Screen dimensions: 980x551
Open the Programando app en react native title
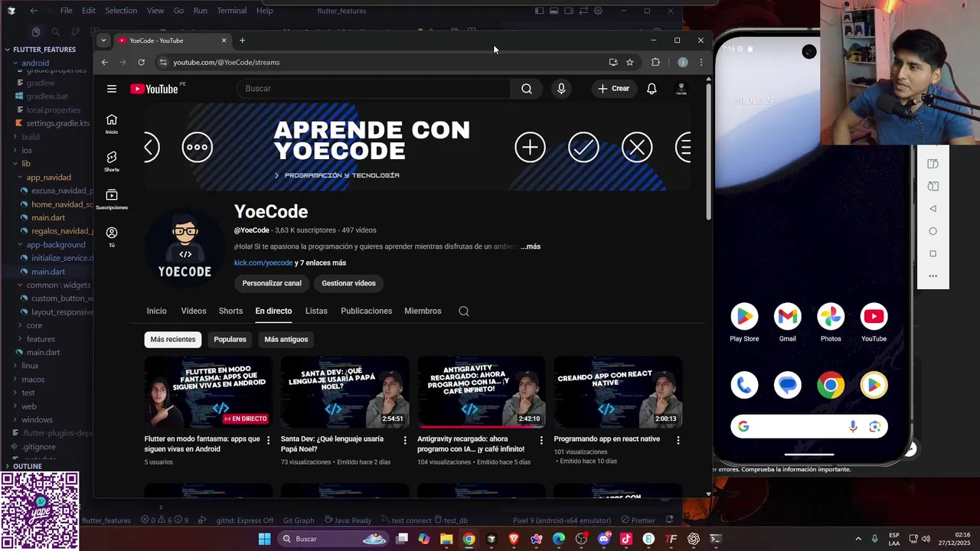tap(606, 439)
